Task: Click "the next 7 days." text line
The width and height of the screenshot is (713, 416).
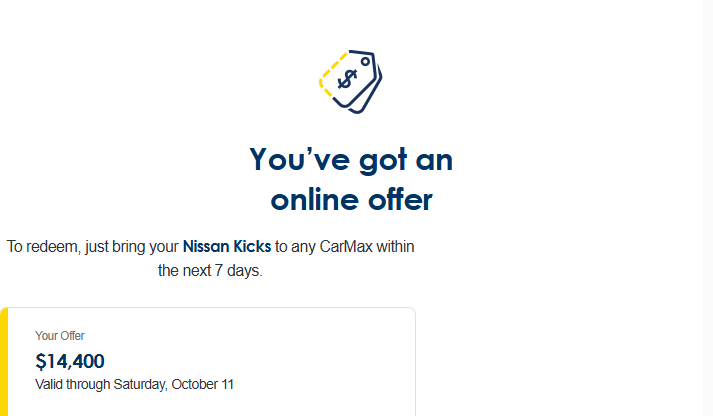Action: tap(210, 270)
